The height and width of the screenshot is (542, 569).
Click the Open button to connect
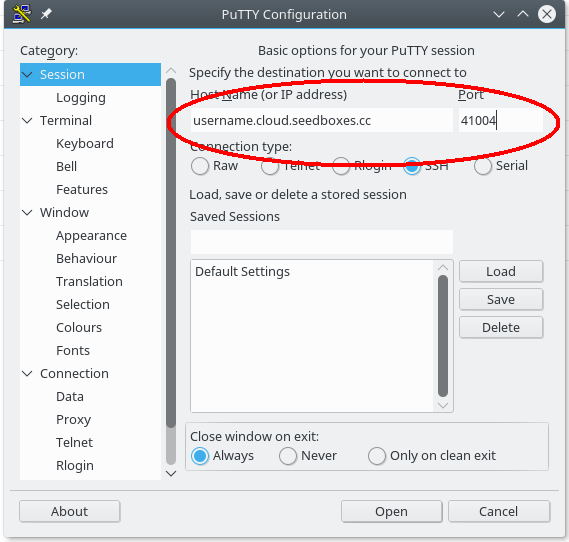[392, 512]
